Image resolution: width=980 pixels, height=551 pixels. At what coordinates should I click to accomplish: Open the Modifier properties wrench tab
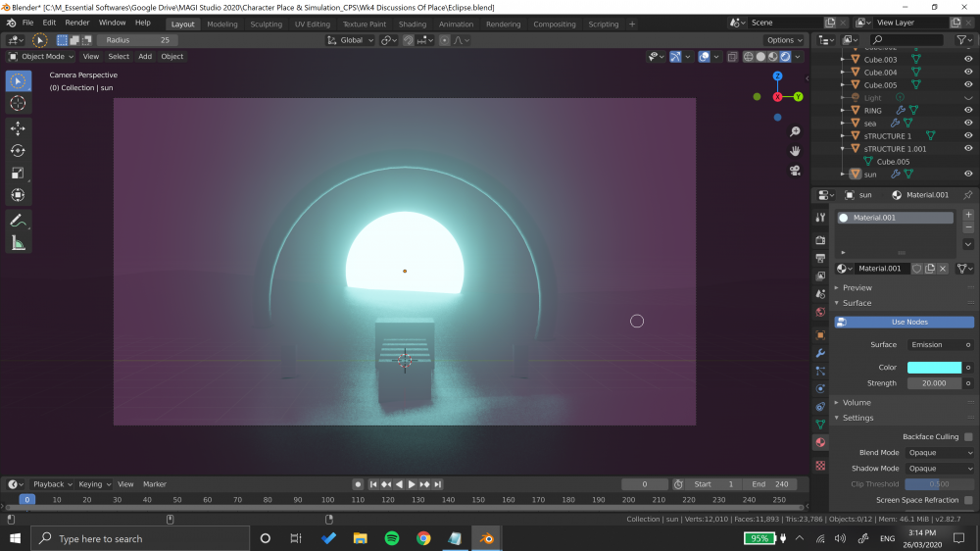820,353
